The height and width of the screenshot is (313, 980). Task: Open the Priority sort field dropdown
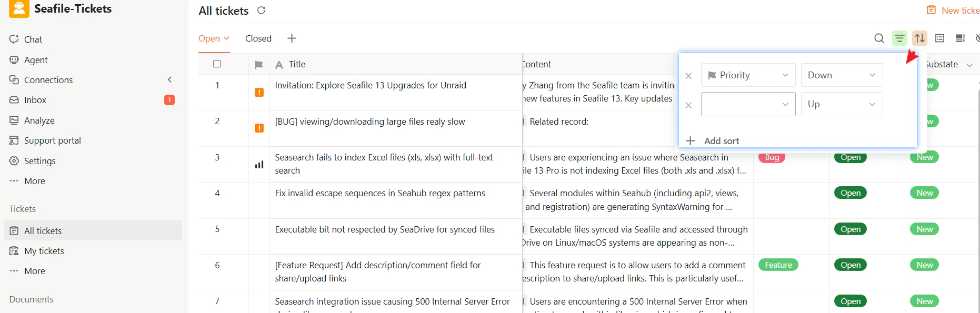748,75
